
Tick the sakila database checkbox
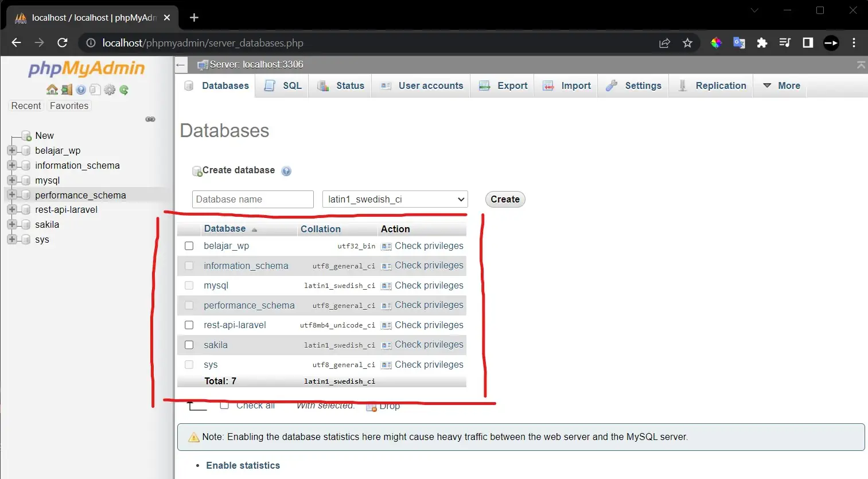(189, 345)
